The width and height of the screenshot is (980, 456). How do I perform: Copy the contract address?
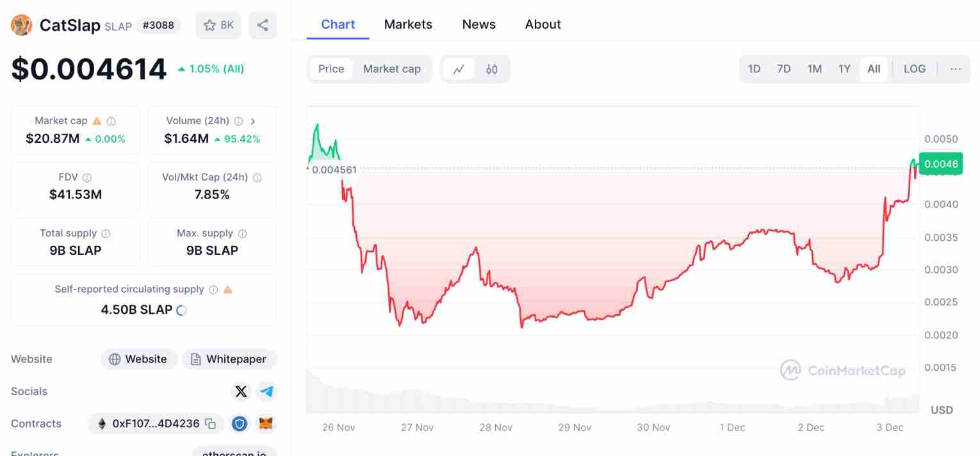pyautogui.click(x=210, y=423)
